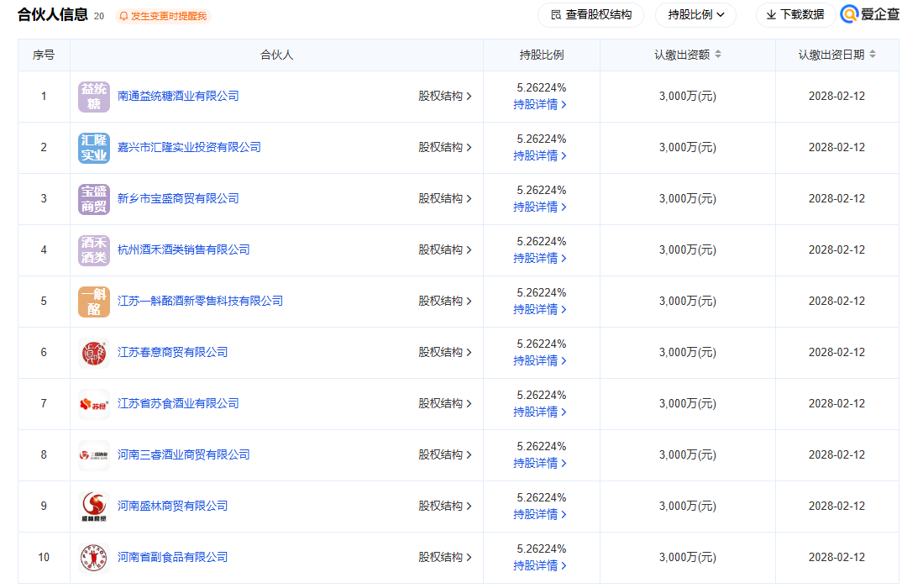
Task: Sort by 认缴出资日期 using sort arrows
Action: (873, 55)
